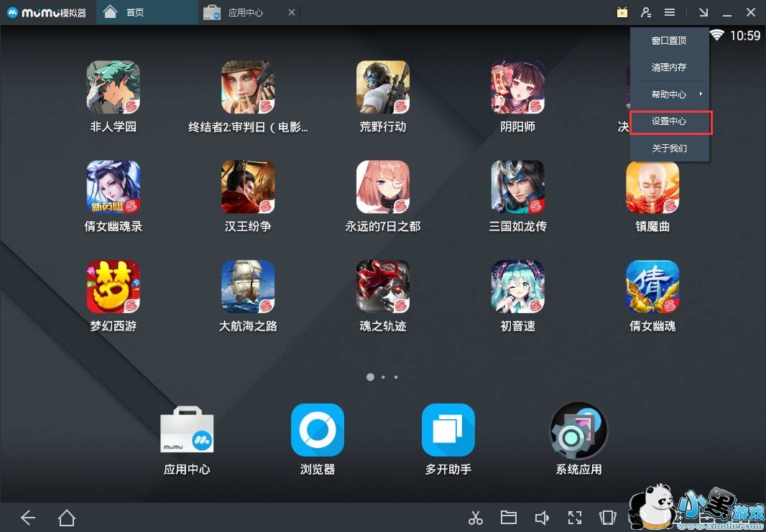Open the 三国如龙传 game icon

click(518, 187)
